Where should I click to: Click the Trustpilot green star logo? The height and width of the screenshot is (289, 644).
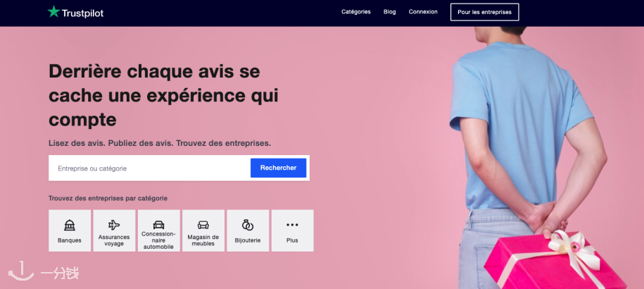click(x=53, y=11)
